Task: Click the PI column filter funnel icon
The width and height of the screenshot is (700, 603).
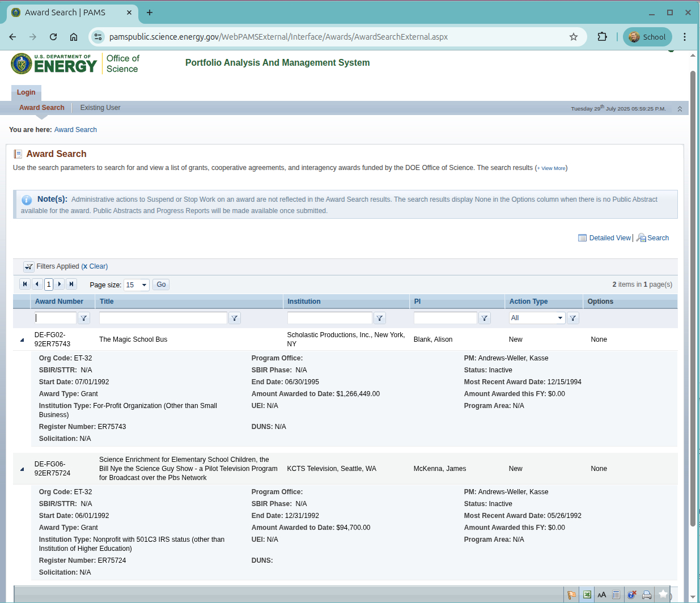Action: click(485, 319)
